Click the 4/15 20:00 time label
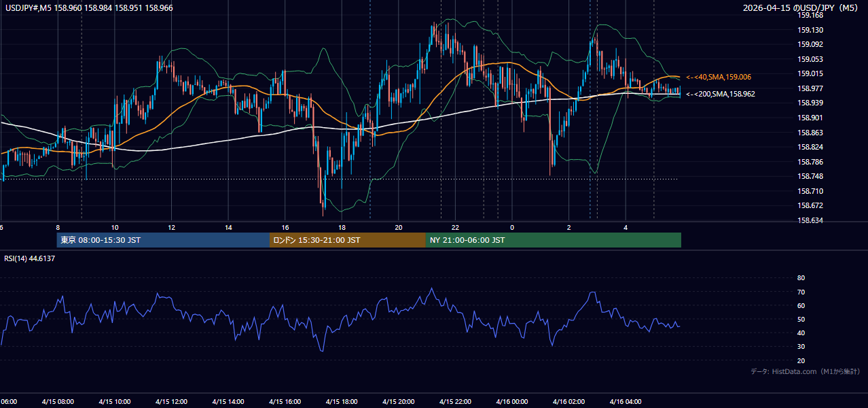The image size is (868, 408). point(398,402)
